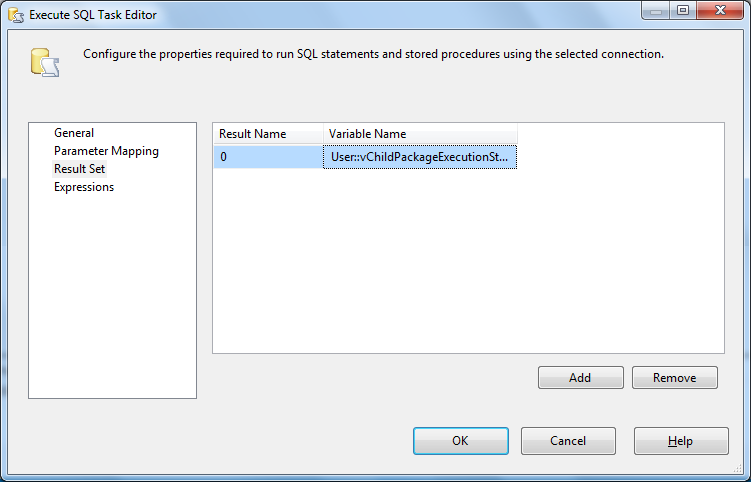This screenshot has height=482, width=751.
Task: Confirm changes with the OK button
Action: (x=461, y=441)
